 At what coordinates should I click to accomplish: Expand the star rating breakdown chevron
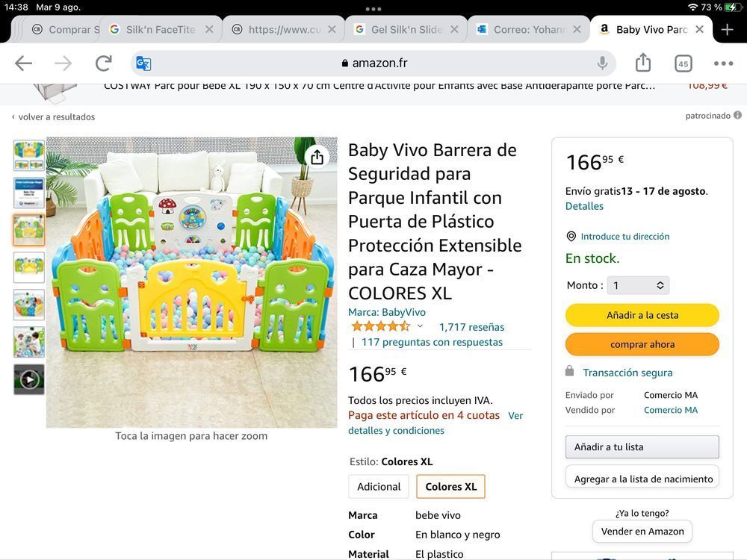tap(420, 326)
